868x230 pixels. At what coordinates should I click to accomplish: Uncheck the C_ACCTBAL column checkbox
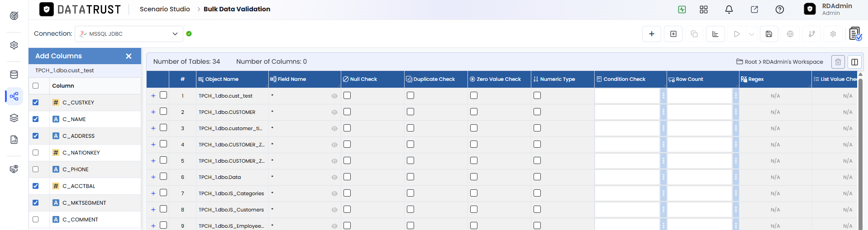[x=36, y=186]
